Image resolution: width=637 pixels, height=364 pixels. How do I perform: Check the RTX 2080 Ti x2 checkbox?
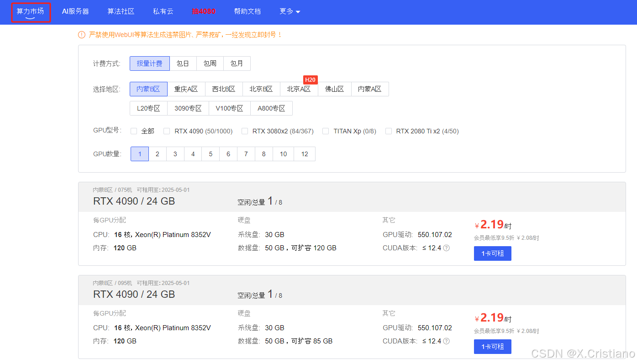(x=389, y=131)
